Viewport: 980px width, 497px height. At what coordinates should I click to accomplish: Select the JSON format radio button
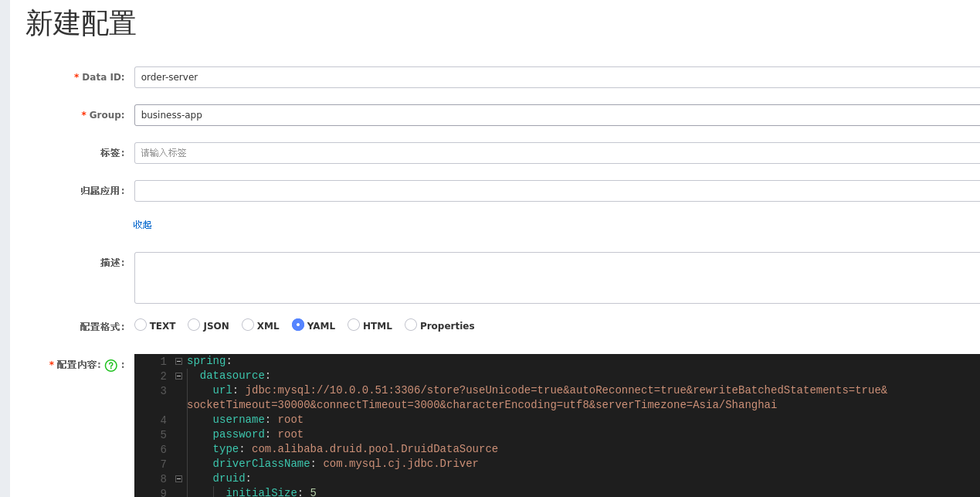(x=194, y=325)
